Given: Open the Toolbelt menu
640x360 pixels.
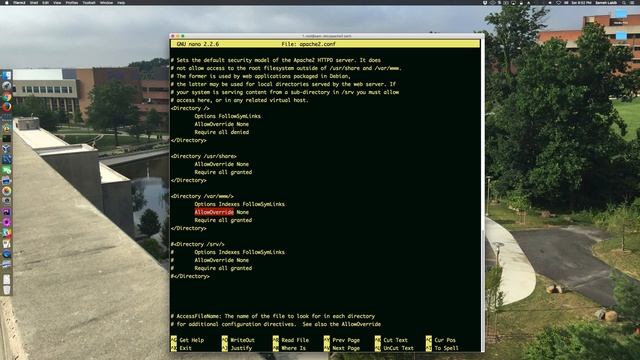Looking at the screenshot, I should [89, 2].
